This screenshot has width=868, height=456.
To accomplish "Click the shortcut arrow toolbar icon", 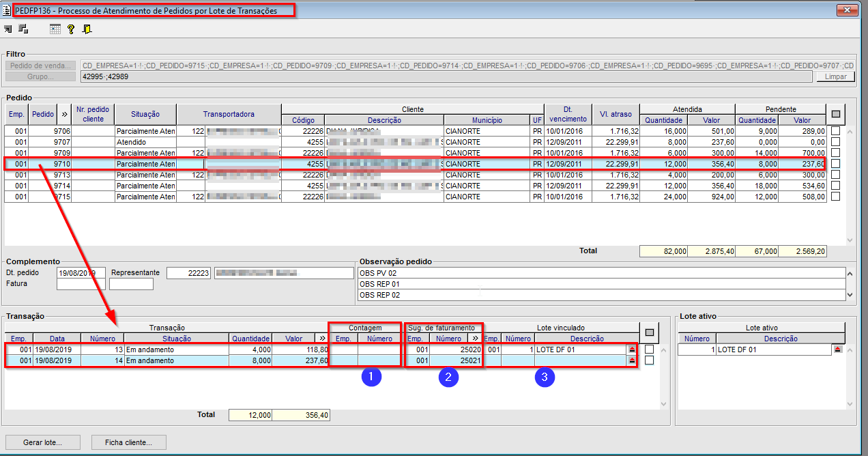I will click(x=8, y=29).
